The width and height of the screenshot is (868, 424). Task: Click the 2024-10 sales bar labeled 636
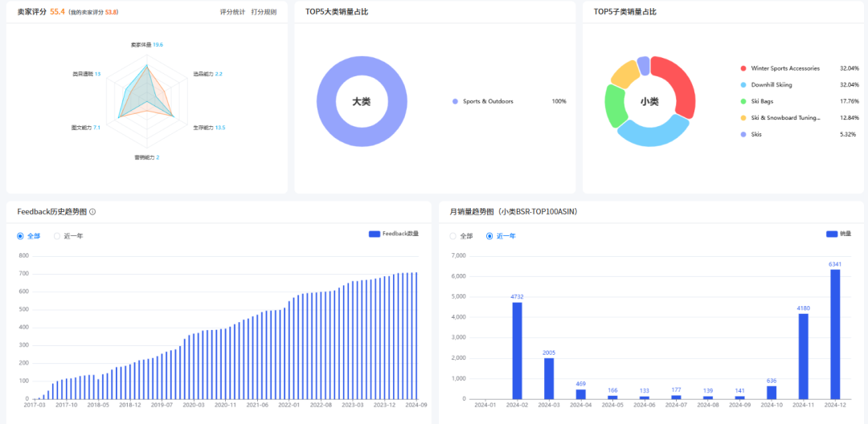tap(772, 393)
